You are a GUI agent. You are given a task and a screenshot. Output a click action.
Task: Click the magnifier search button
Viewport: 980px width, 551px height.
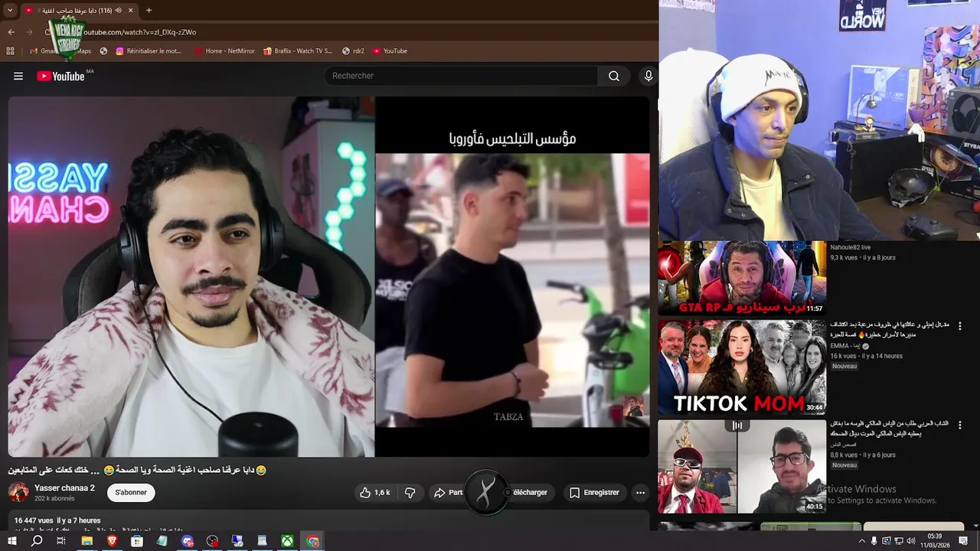click(614, 76)
